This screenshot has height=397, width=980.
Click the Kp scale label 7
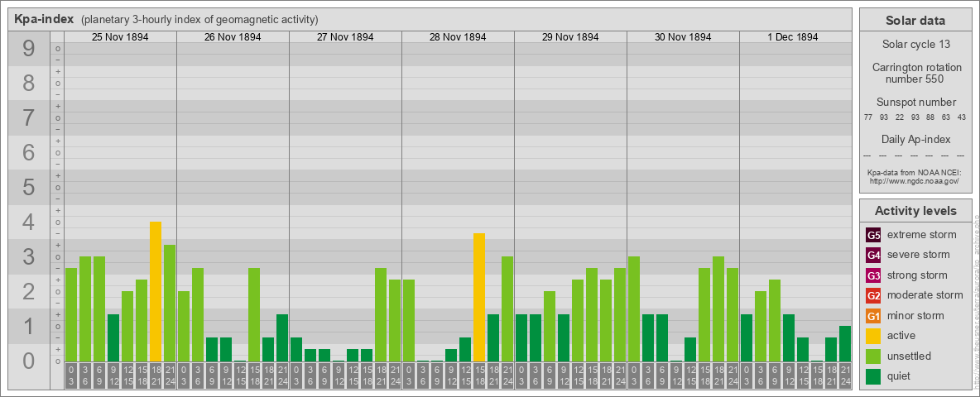29,117
